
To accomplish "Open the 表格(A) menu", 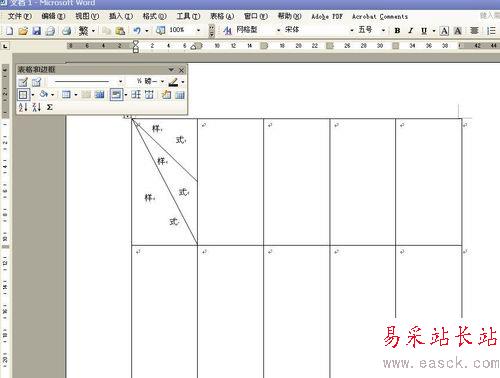I will 222,16.
